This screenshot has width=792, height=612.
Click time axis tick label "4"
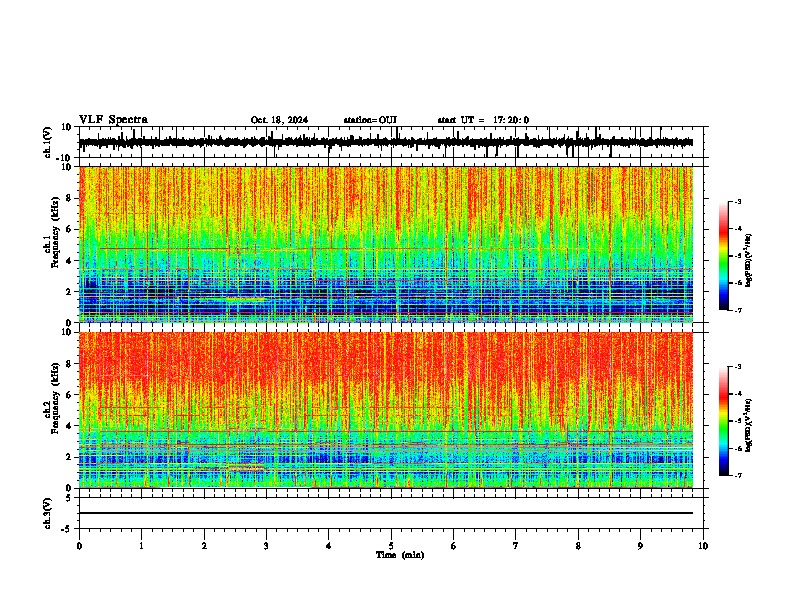329,546
